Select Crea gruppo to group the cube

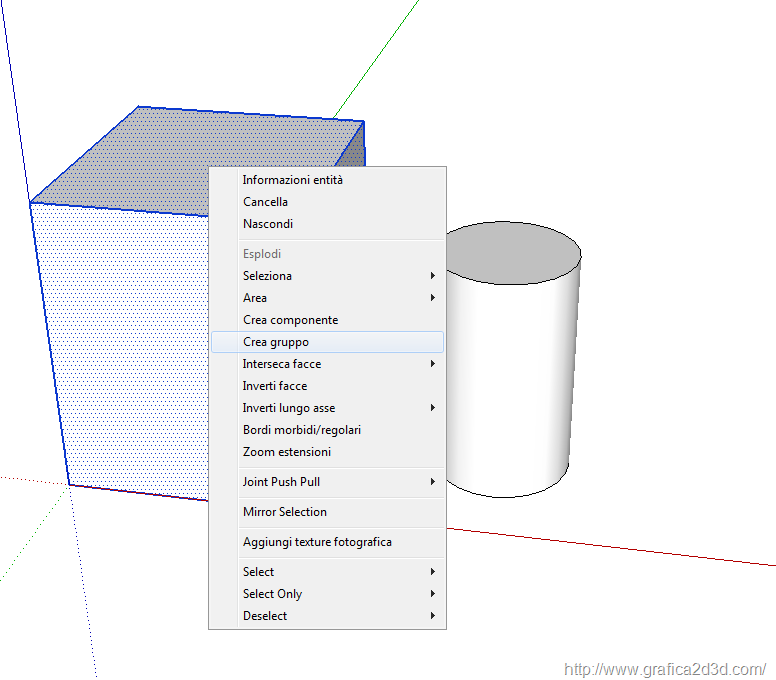tap(276, 342)
